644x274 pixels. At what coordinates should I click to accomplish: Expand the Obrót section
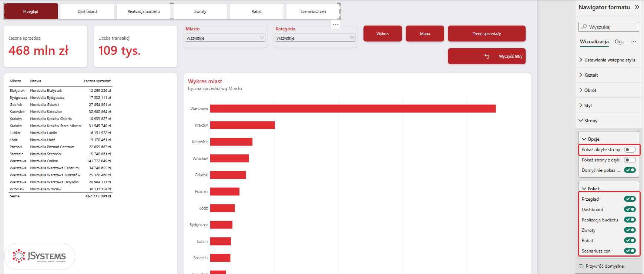pos(609,90)
